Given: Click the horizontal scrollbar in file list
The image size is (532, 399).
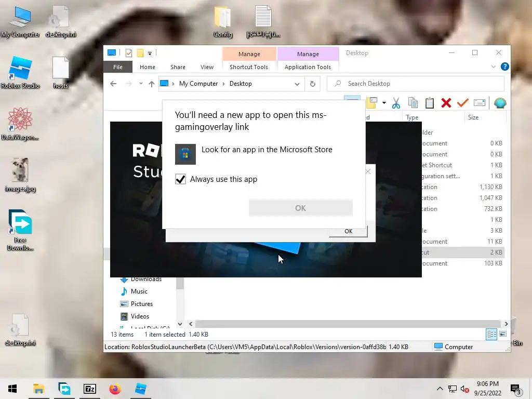Looking at the screenshot, I should click(348, 324).
